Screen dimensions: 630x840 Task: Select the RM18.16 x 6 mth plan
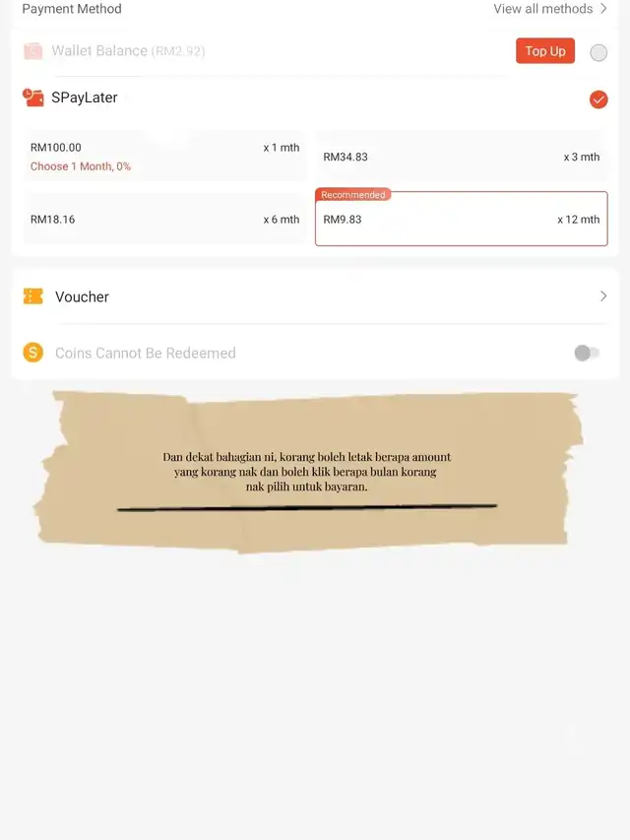click(165, 219)
